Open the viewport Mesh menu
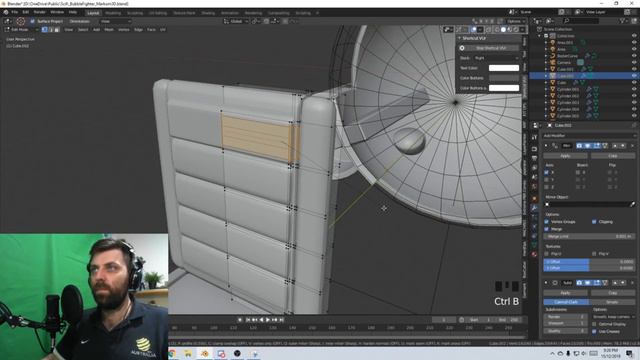The image size is (640, 360). click(109, 30)
